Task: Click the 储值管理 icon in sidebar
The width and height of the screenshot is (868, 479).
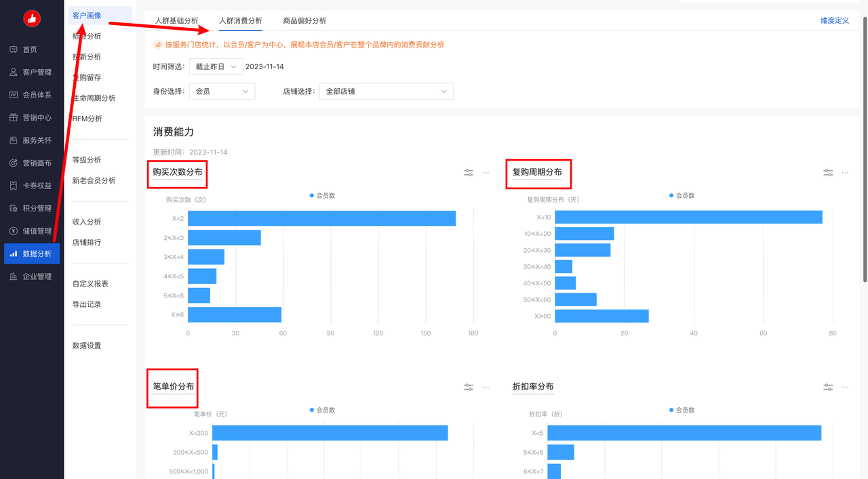Action: [14, 231]
